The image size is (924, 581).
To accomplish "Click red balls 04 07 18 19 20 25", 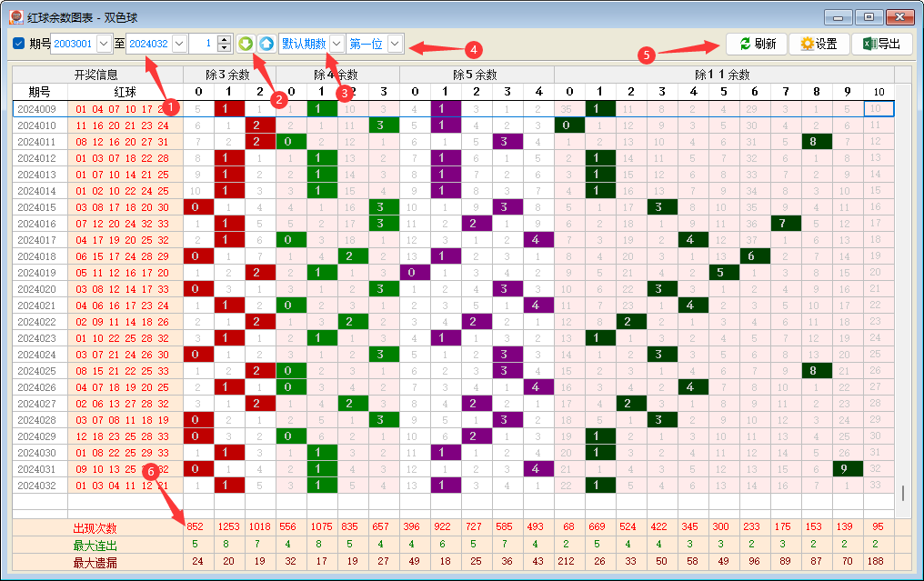I will click(123, 387).
